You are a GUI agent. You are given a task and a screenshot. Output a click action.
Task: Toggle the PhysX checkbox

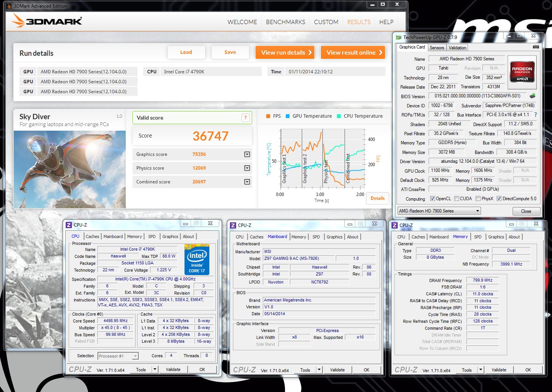tap(478, 199)
